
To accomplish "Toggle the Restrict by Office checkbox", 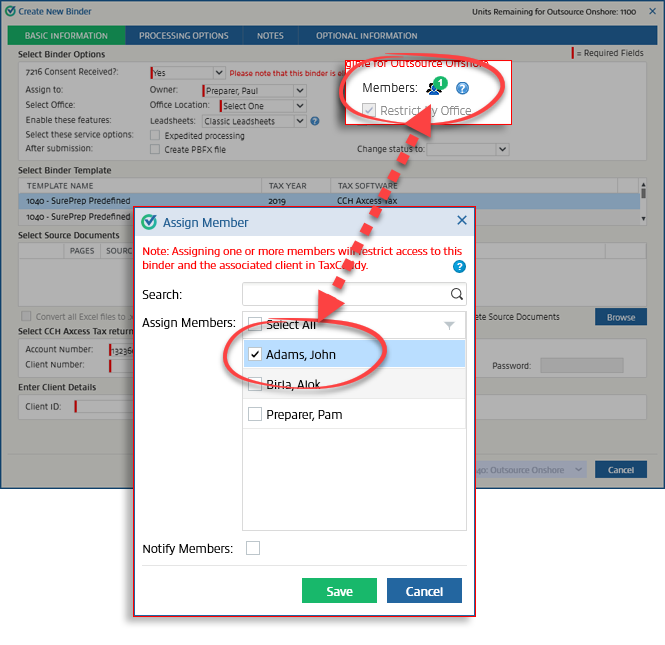I will click(369, 110).
